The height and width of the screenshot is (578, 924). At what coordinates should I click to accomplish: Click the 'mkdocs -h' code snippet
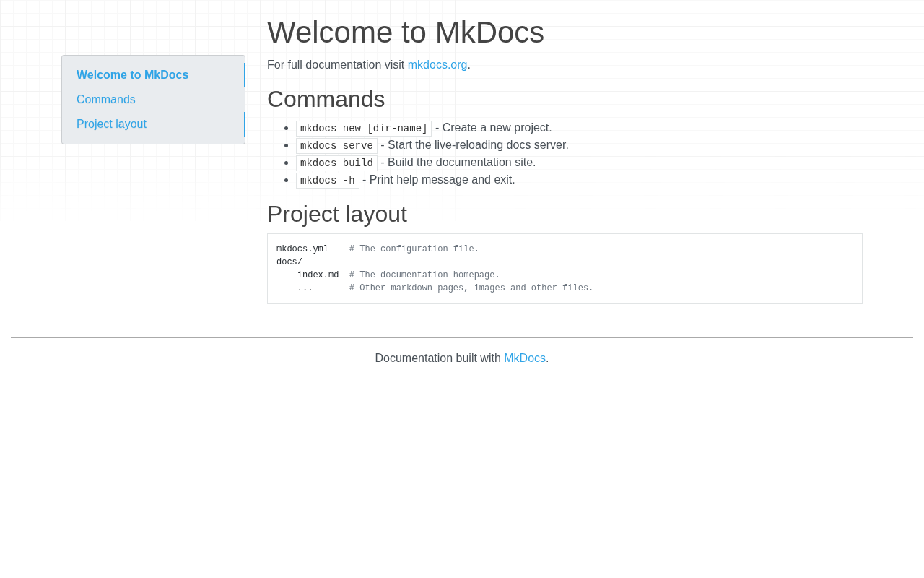[328, 181]
